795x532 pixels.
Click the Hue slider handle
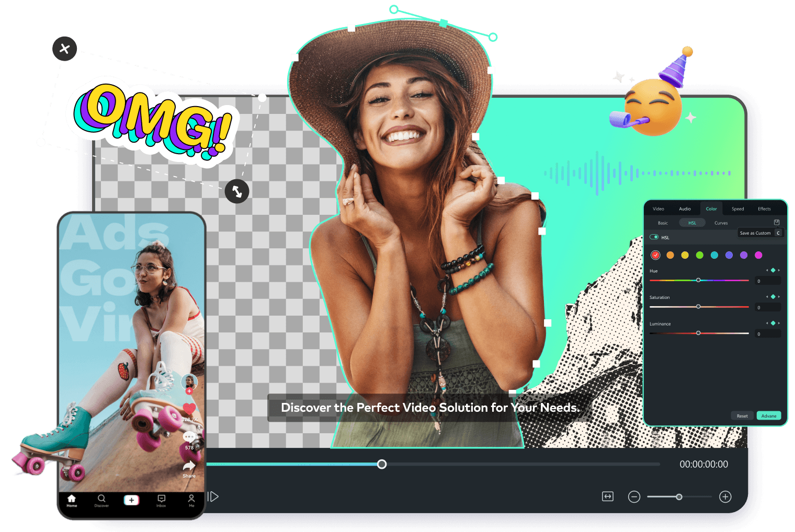pos(698,280)
